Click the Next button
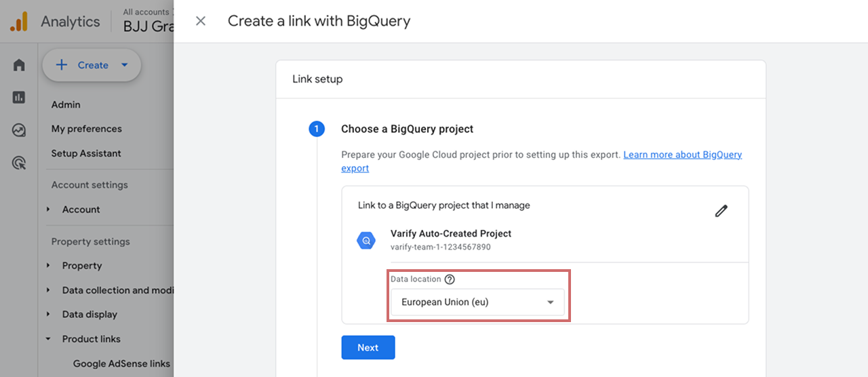This screenshot has width=868, height=377. [368, 347]
